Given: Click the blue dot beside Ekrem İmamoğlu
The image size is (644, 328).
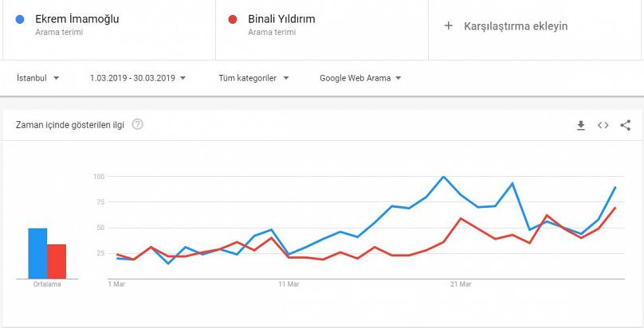Looking at the screenshot, I should click(19, 19).
